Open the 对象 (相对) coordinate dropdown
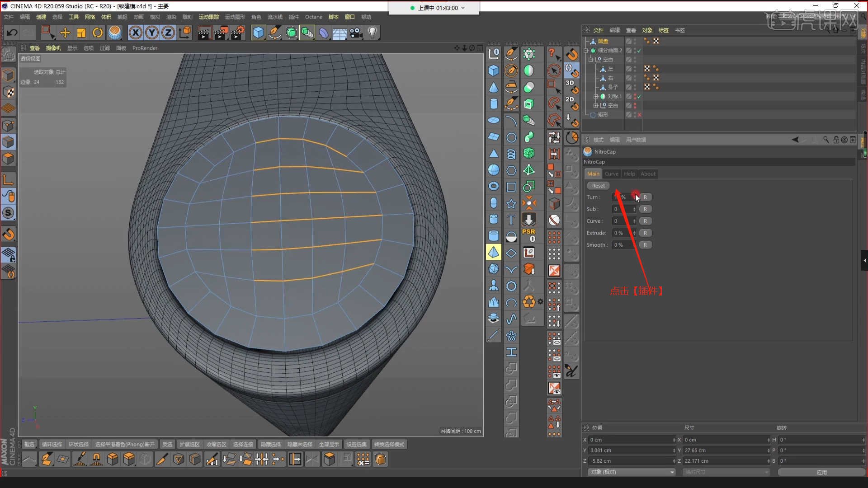 point(632,472)
